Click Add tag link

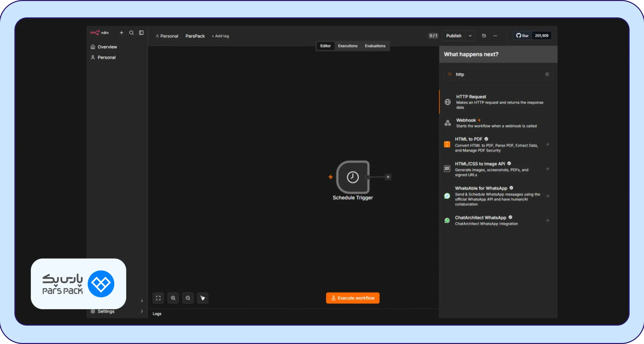pyautogui.click(x=220, y=36)
